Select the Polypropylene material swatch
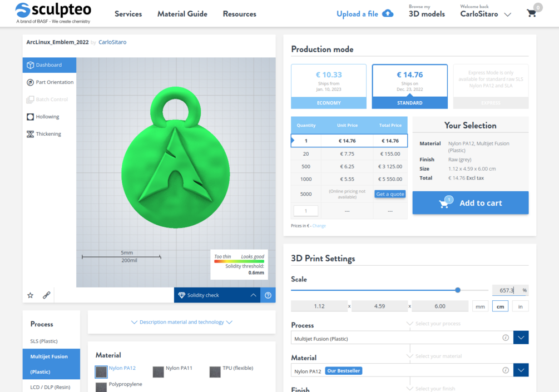This screenshot has width=559, height=392. click(101, 387)
